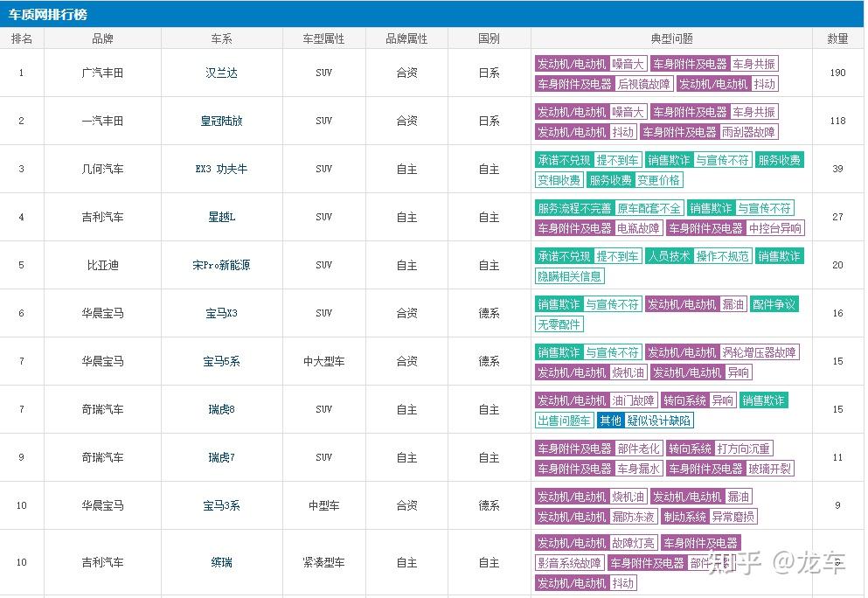
Task: Click the 排名 column header
Action: pos(22,38)
